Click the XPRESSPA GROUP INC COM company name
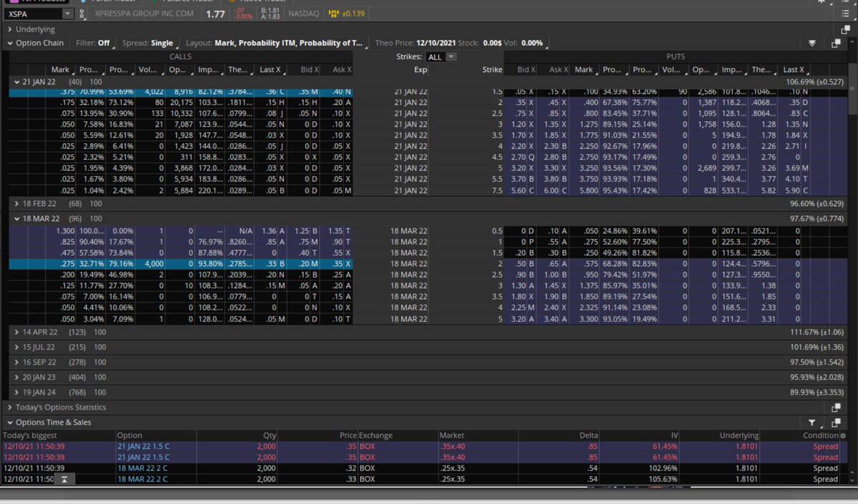 (144, 14)
